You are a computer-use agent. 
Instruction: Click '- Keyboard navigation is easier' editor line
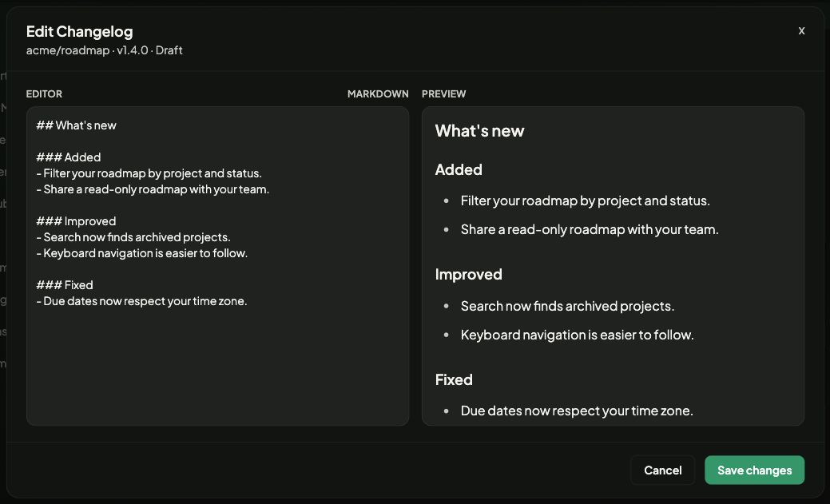[x=142, y=253]
